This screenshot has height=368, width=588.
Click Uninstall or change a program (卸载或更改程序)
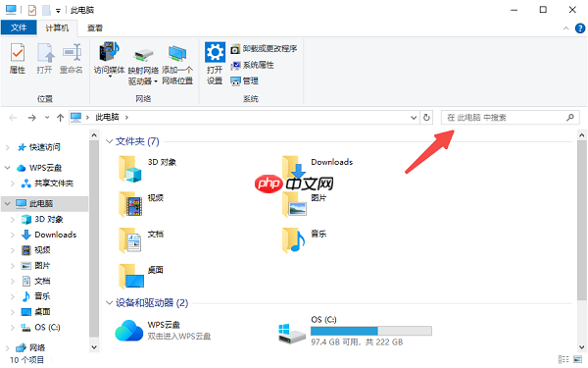tap(264, 49)
